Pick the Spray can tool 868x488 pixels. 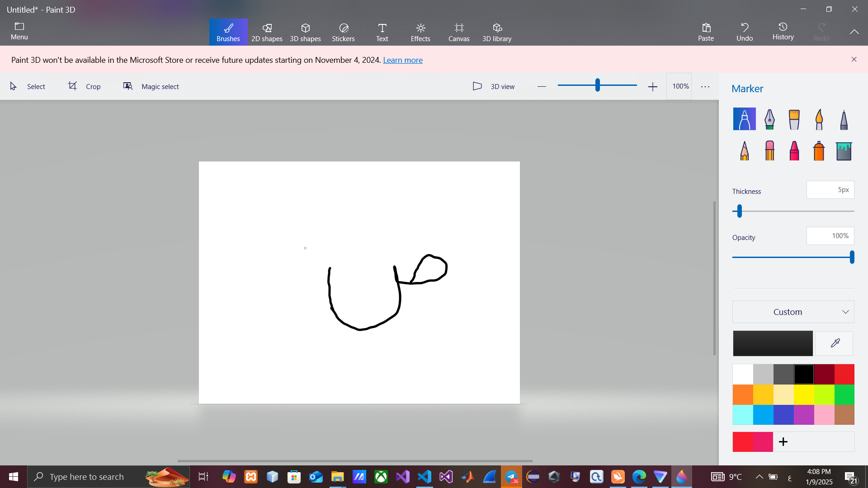point(819,151)
